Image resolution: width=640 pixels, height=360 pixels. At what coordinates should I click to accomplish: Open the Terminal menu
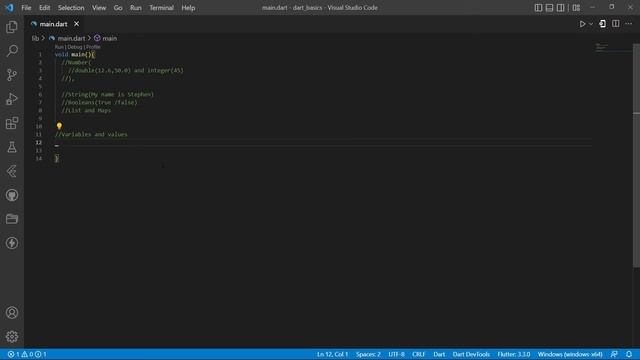pos(161,8)
